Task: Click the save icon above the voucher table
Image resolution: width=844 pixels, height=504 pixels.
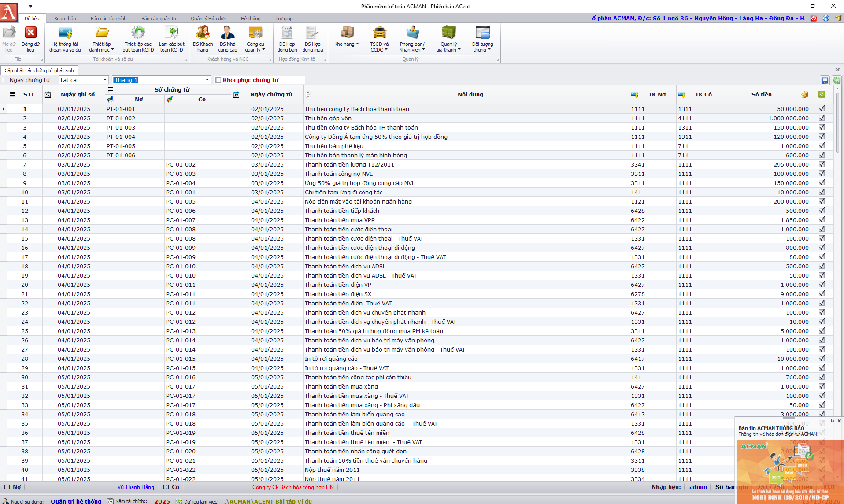Action: click(825, 80)
